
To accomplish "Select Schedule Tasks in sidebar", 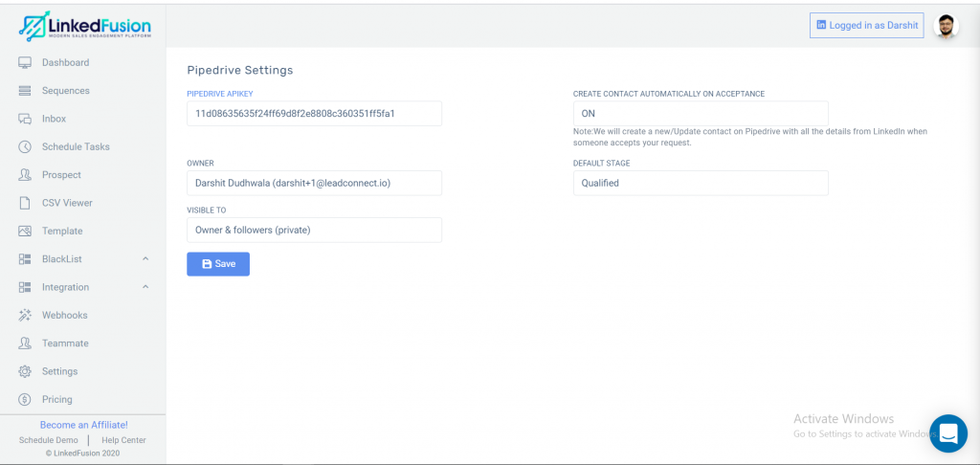I will coord(76,147).
